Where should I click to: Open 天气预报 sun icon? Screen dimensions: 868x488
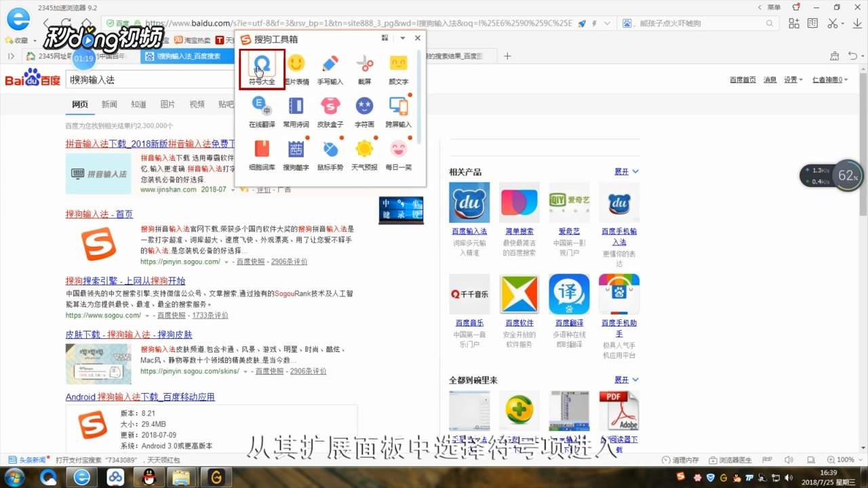point(364,155)
